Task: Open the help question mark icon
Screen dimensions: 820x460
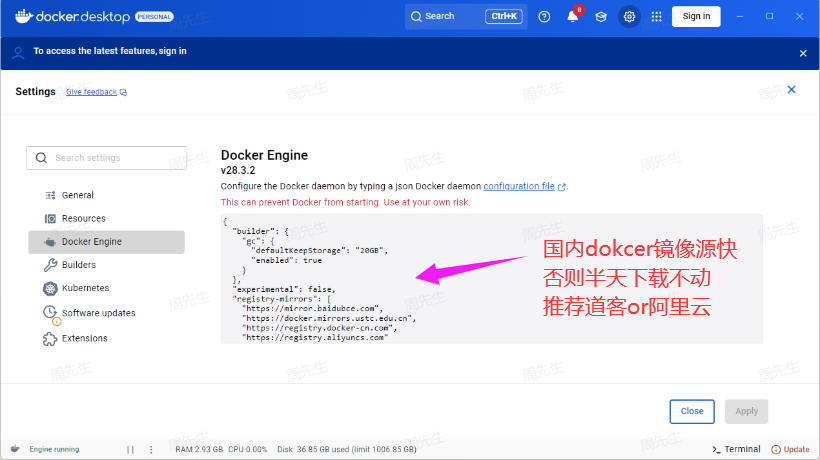Action: (x=544, y=17)
